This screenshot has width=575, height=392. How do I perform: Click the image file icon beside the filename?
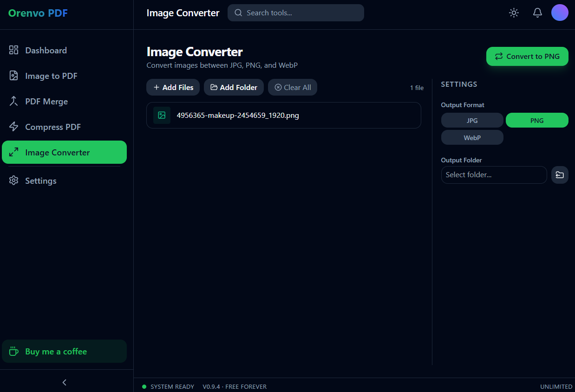[x=162, y=115]
